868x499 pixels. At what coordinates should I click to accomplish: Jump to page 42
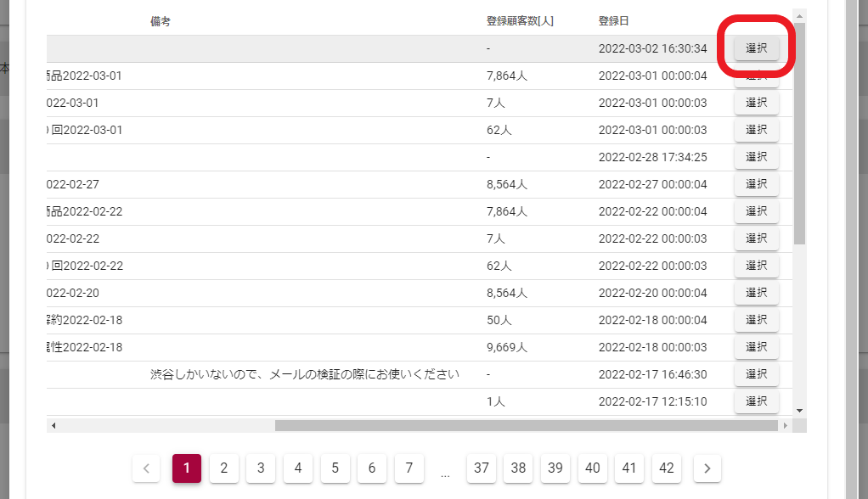click(667, 468)
